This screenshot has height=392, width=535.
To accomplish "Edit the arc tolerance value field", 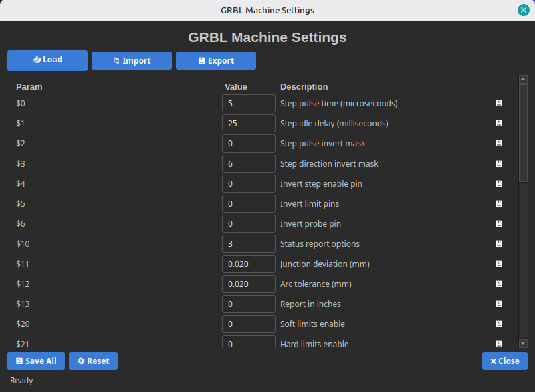I will coord(249,284).
